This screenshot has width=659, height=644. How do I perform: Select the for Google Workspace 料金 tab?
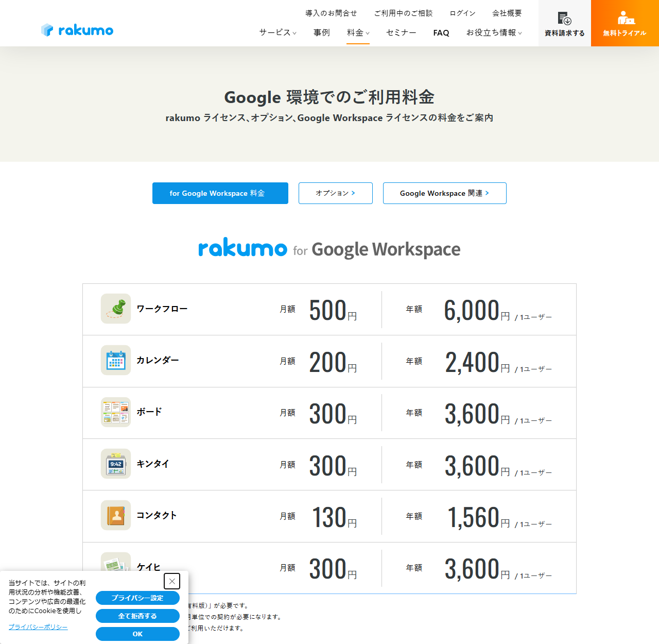click(220, 193)
